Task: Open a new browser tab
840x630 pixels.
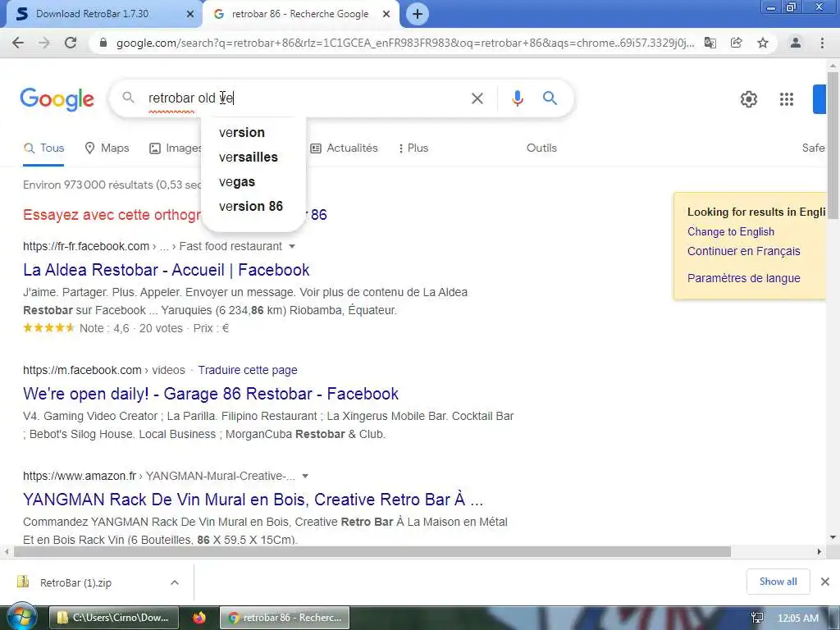Action: [418, 14]
